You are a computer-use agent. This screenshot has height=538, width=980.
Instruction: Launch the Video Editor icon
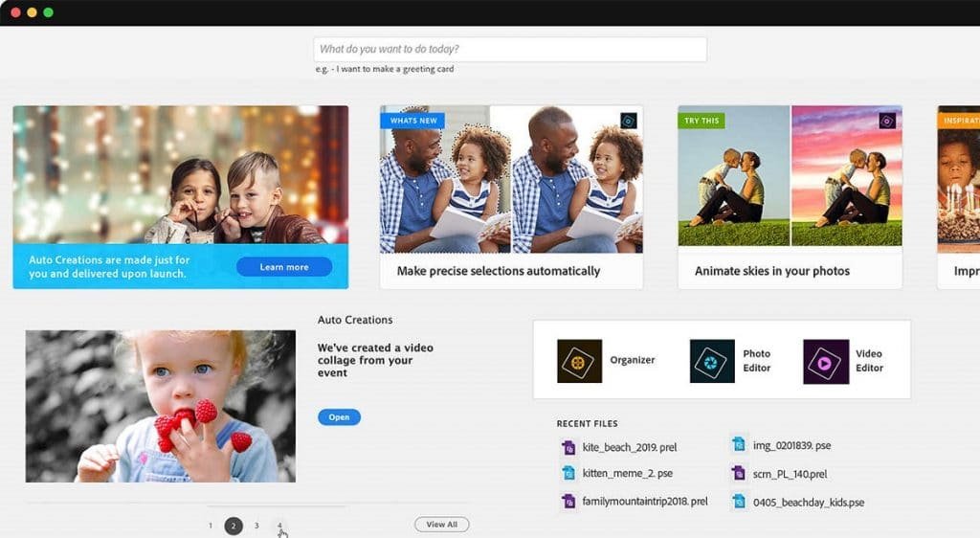(826, 361)
